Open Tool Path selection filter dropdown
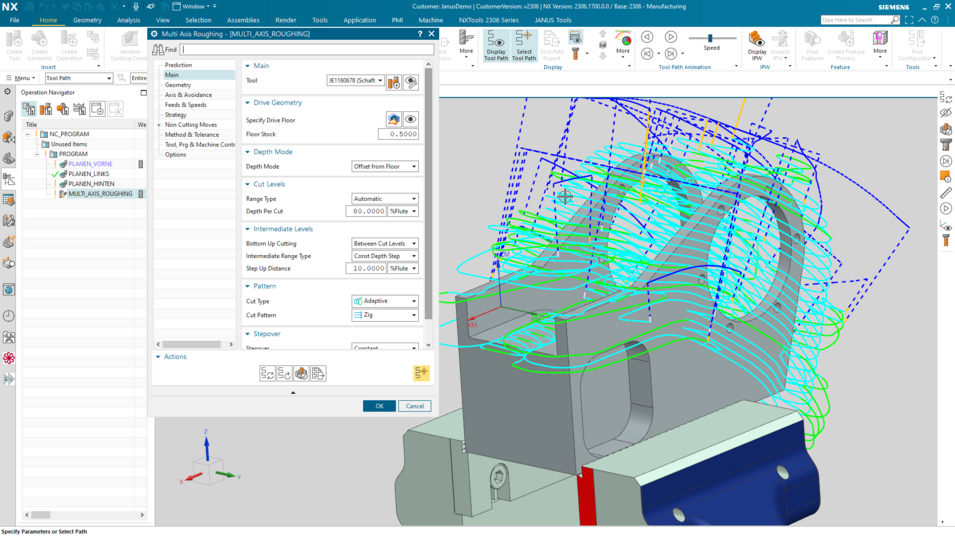Screen dimensions: 955x537 point(79,78)
